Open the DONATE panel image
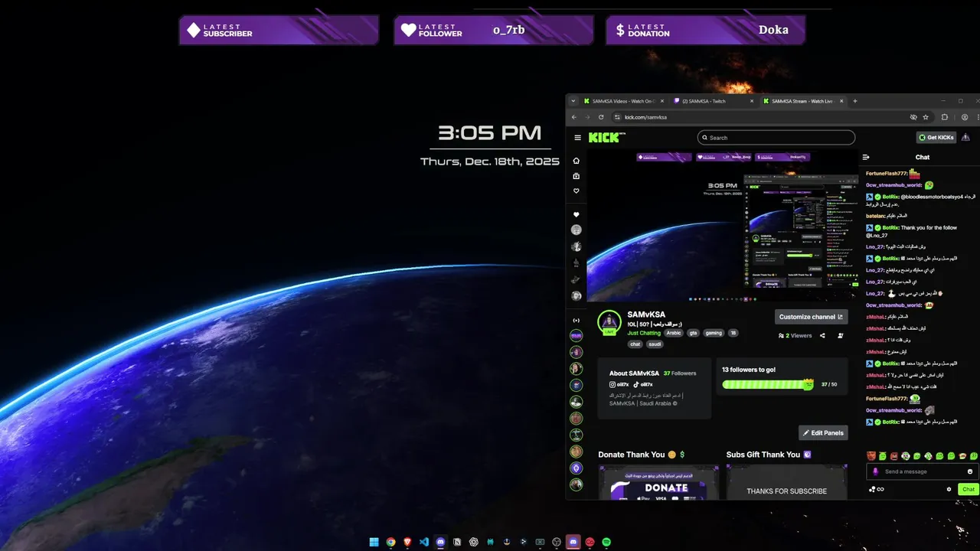Screen dimensions: 980x551 pyautogui.click(x=658, y=483)
